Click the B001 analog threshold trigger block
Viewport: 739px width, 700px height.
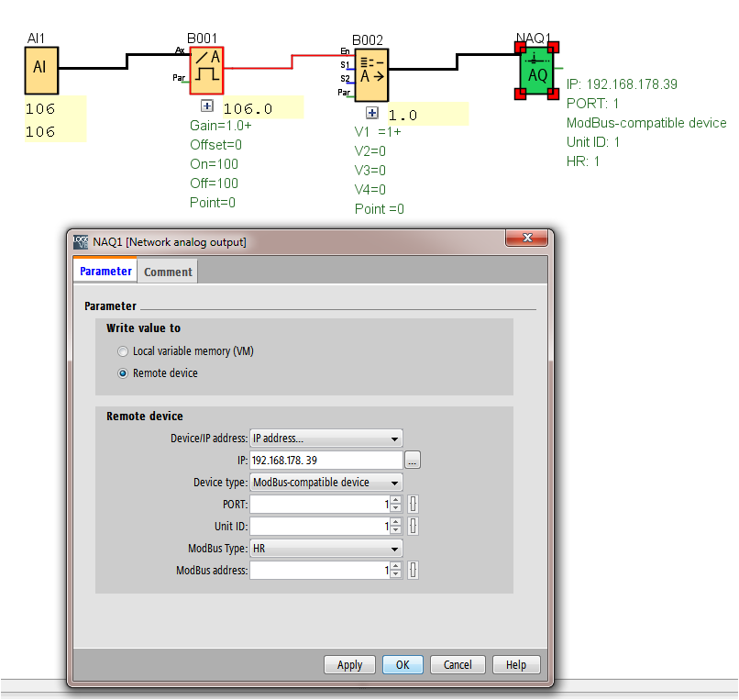206,70
